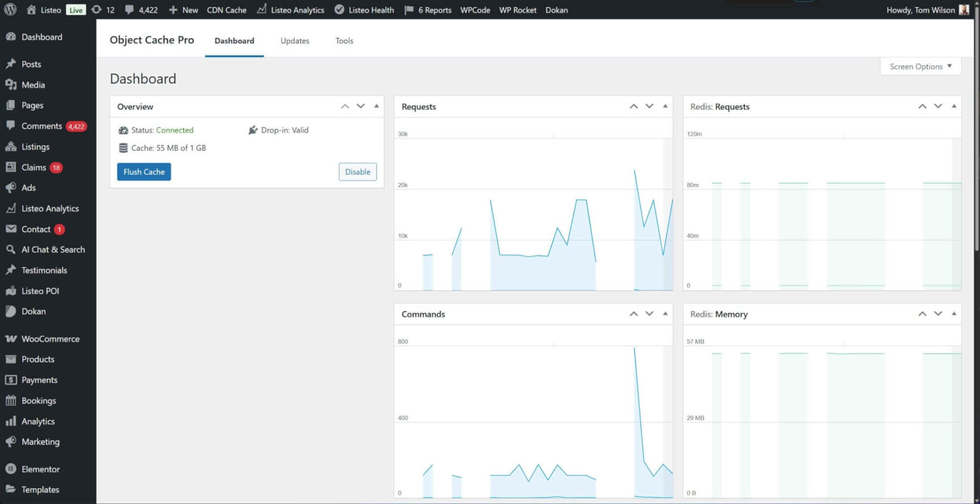Screen dimensions: 980x504
Task: Click the Elementor icon in sidebar
Action: pyautogui.click(x=11, y=469)
